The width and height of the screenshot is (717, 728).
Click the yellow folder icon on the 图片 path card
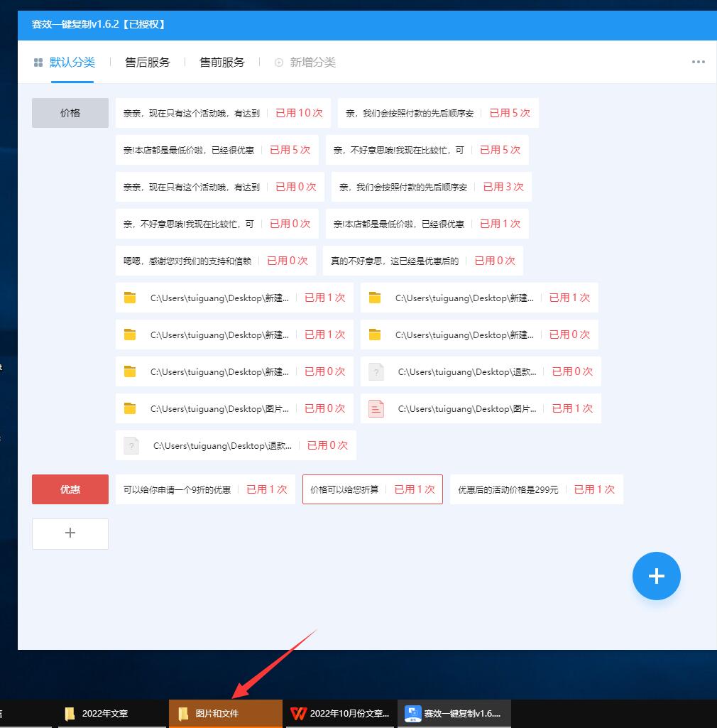[x=131, y=408]
